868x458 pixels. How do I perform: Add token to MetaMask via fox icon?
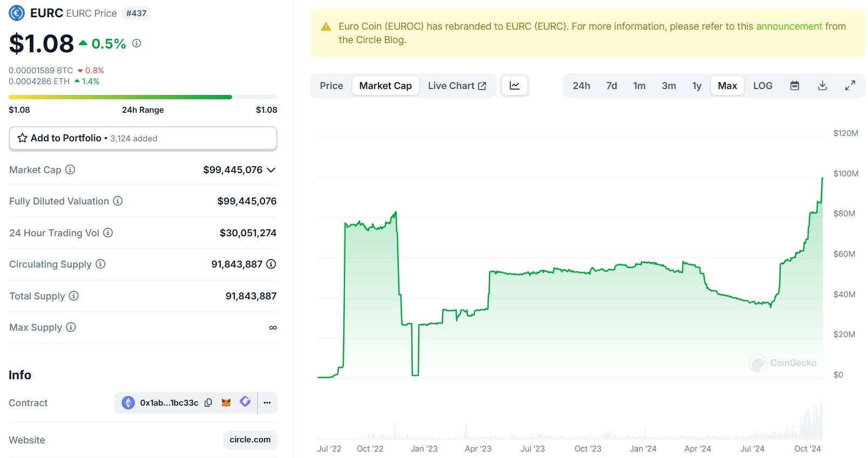226,402
